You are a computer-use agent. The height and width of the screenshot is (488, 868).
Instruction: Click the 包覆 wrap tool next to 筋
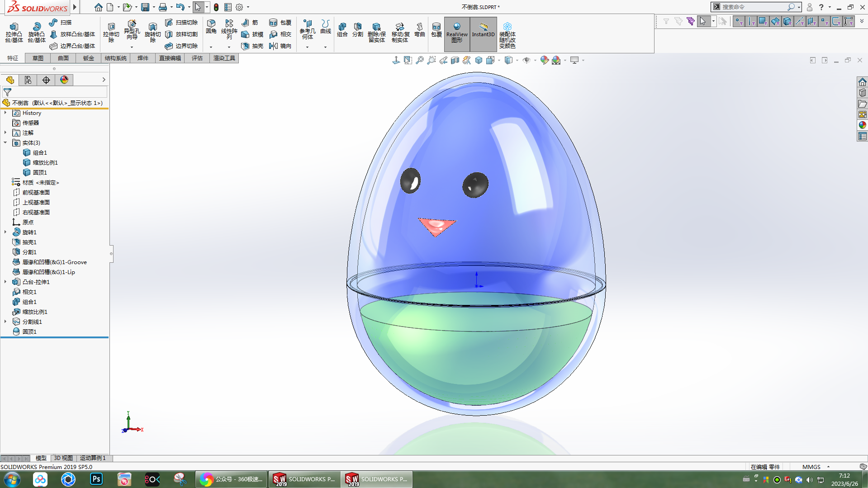point(280,22)
